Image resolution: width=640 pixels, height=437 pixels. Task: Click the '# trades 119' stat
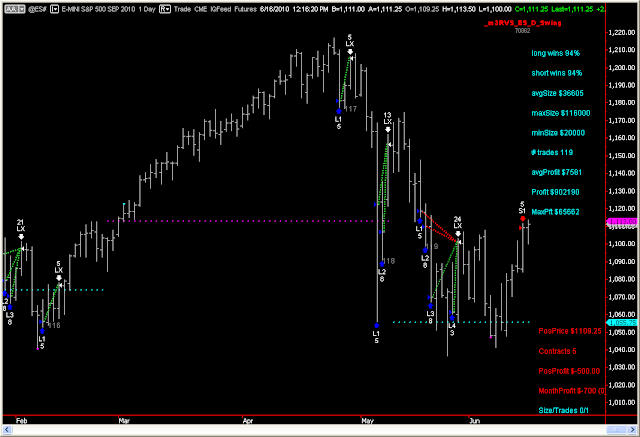(x=552, y=153)
